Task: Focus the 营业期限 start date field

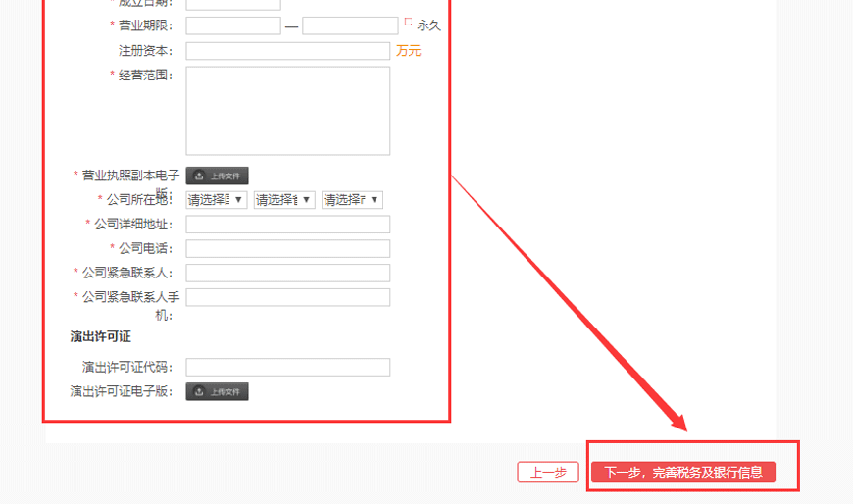Action: click(x=233, y=25)
